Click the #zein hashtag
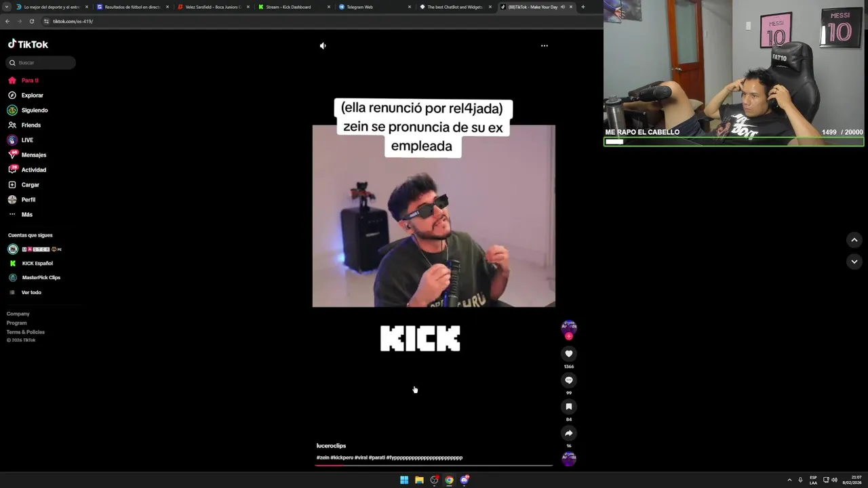The width and height of the screenshot is (868, 488). (x=323, y=457)
